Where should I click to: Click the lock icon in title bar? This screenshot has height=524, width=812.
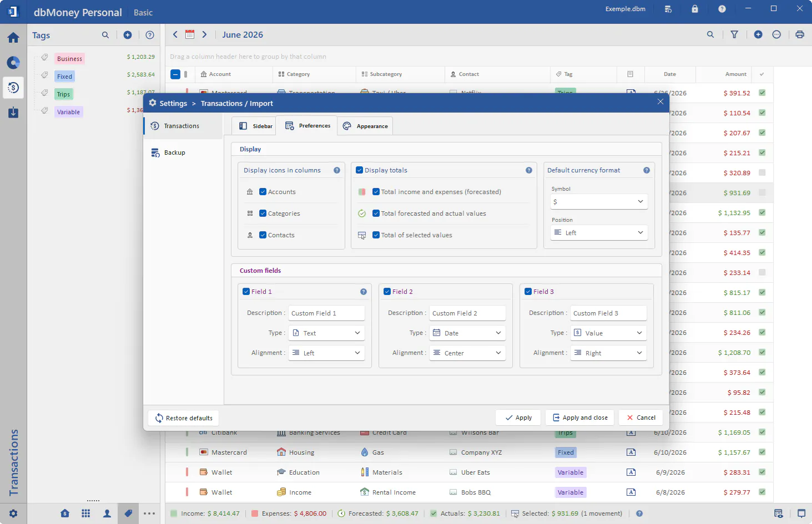695,9
